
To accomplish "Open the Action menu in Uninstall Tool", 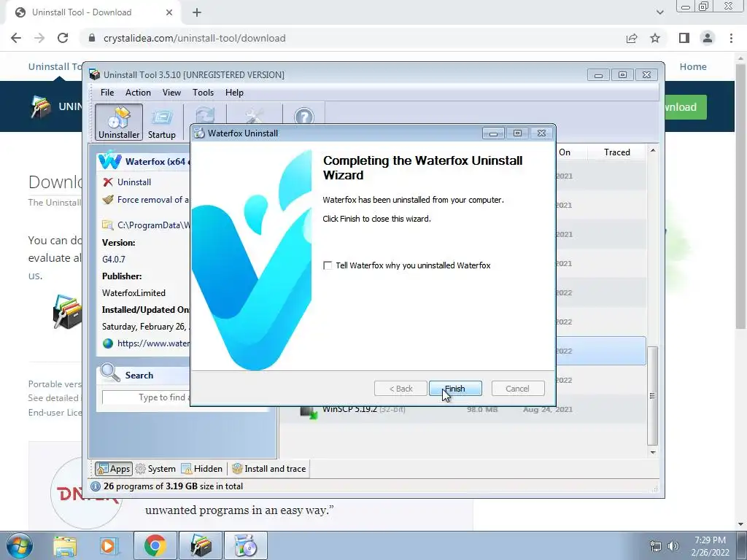I will pyautogui.click(x=138, y=93).
